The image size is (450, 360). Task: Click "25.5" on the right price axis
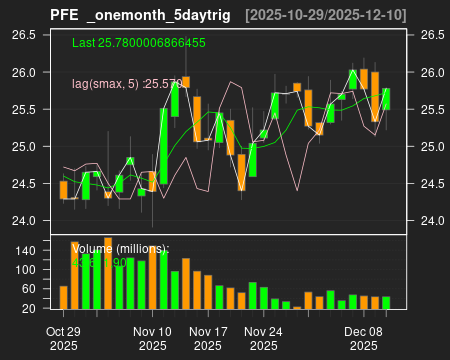[433, 109]
